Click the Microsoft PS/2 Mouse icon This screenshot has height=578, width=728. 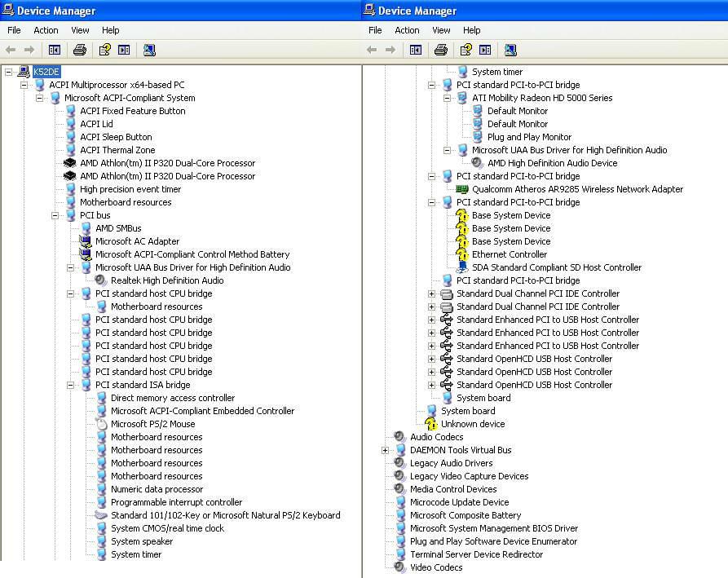click(x=102, y=423)
